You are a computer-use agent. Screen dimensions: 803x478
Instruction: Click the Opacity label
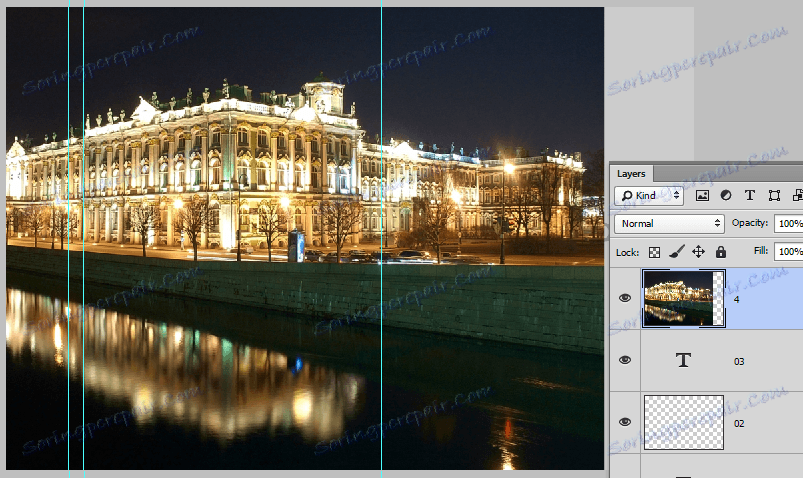coord(750,223)
